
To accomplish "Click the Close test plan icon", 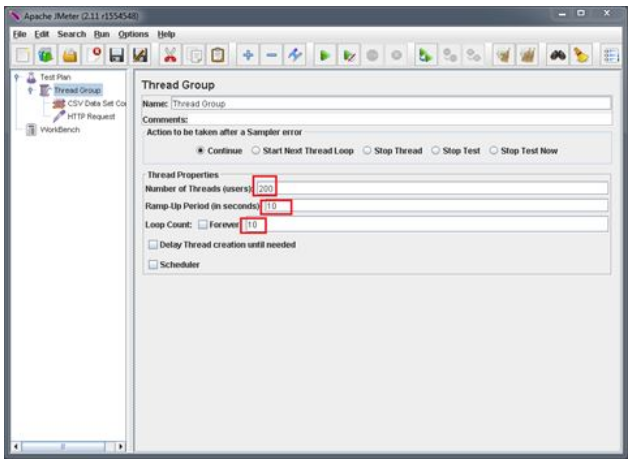I will pyautogui.click(x=94, y=55).
